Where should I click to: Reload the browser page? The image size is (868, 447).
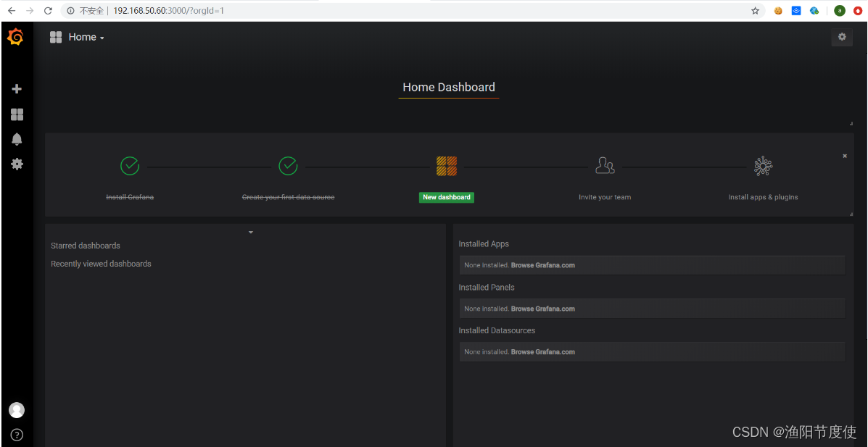[x=48, y=11]
